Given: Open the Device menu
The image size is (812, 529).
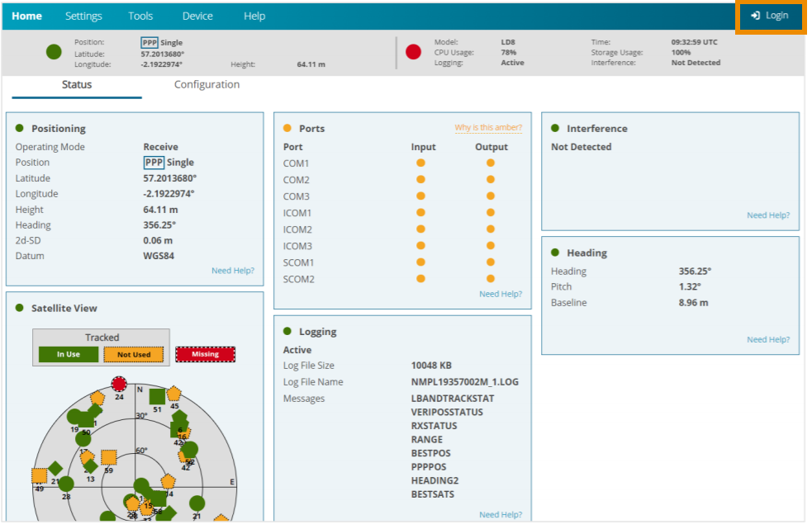Looking at the screenshot, I should pyautogui.click(x=197, y=16).
